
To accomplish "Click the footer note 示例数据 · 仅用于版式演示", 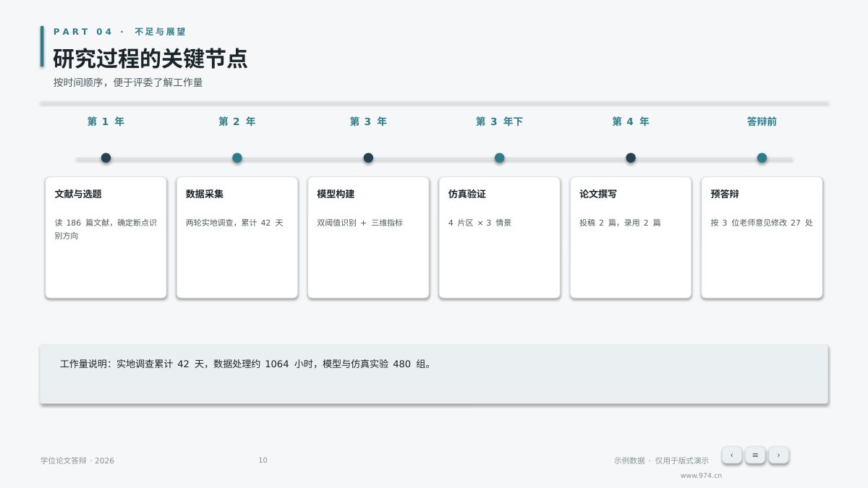I will [661, 461].
